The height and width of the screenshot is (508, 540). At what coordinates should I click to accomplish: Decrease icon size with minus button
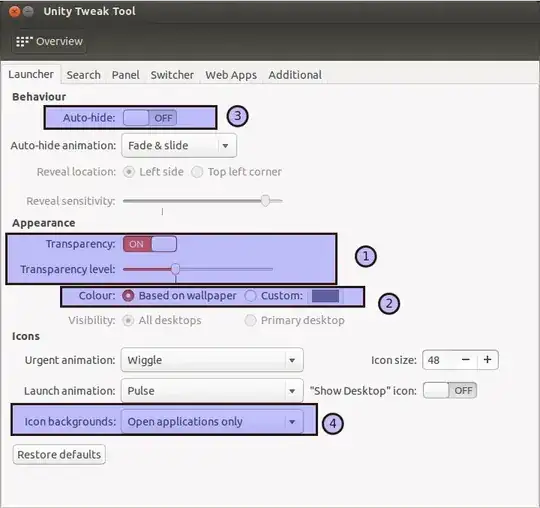point(466,360)
